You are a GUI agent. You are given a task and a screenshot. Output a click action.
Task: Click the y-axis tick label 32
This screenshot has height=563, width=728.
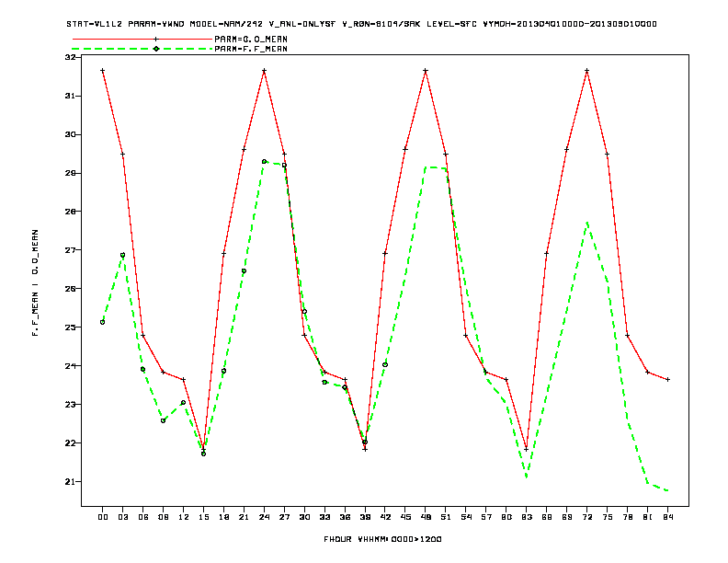click(x=70, y=57)
